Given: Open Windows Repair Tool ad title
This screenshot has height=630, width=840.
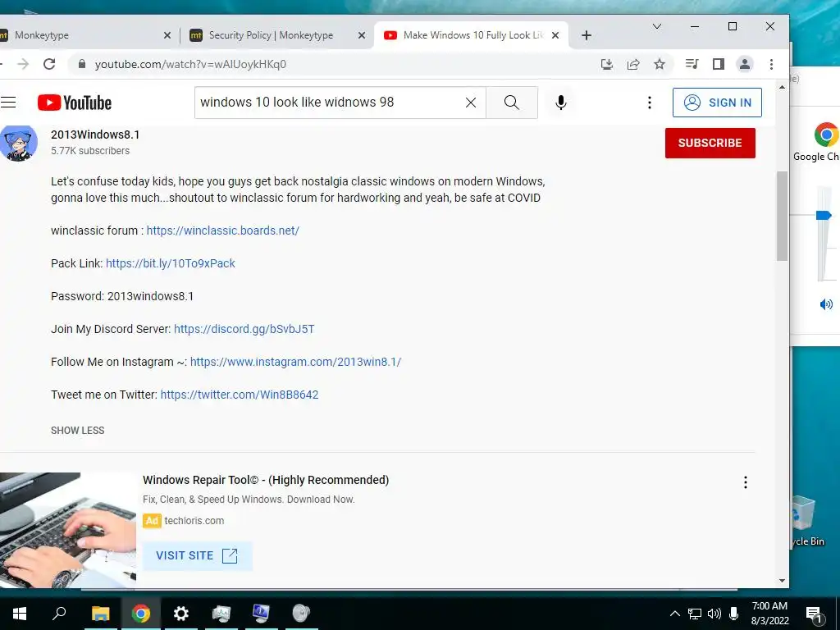Looking at the screenshot, I should point(266,480).
